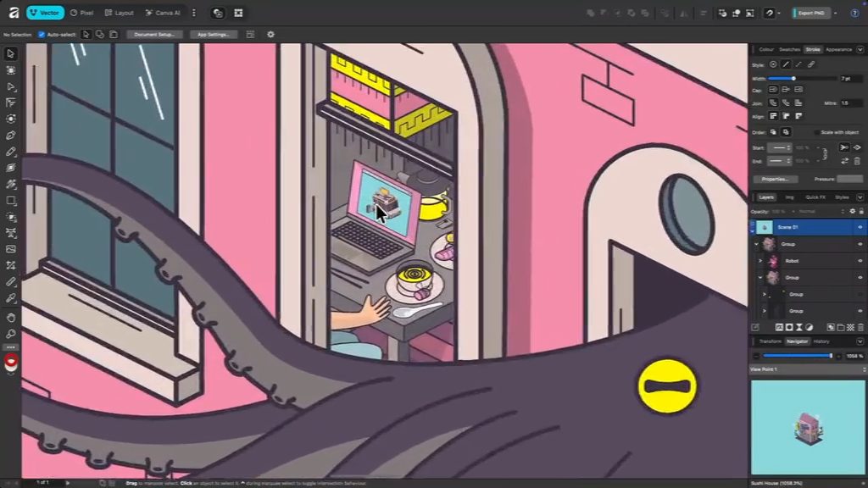Viewport: 868px width, 488px height.
Task: Switch to the Pixel studio tab
Action: (x=81, y=13)
